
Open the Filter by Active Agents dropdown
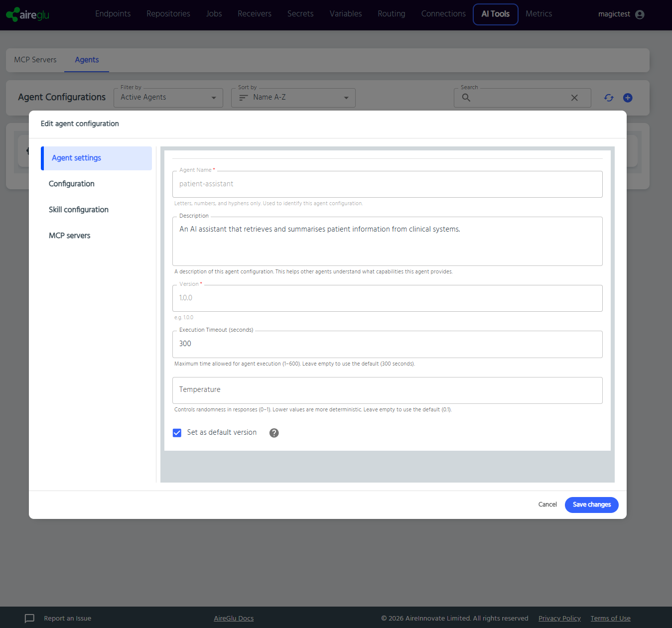click(x=168, y=98)
